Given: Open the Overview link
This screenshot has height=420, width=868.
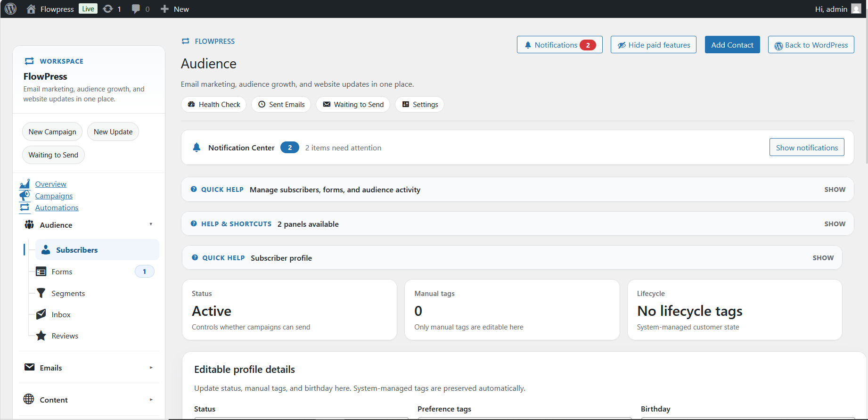Looking at the screenshot, I should [51, 184].
